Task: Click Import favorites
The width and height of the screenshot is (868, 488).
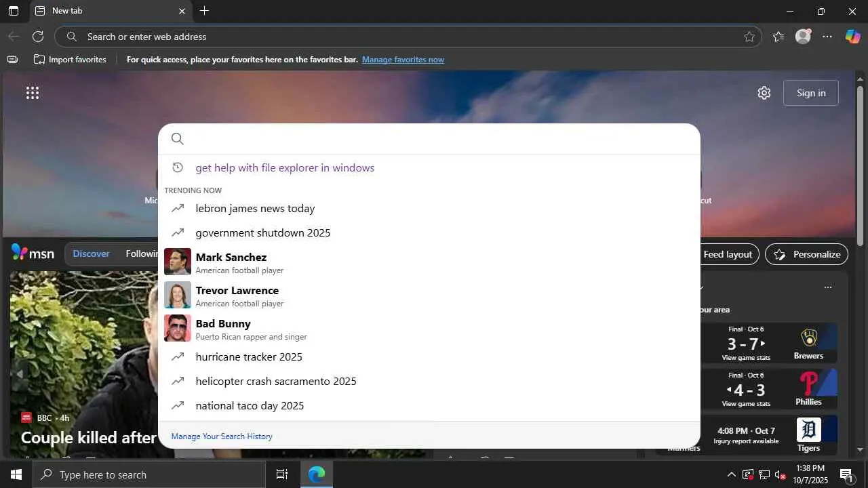Action: tap(70, 60)
